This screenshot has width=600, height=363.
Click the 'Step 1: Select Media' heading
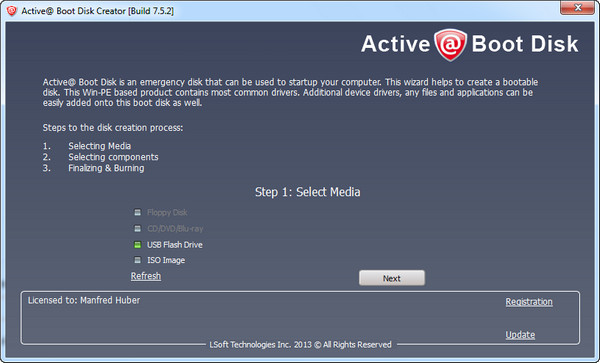coord(307,192)
